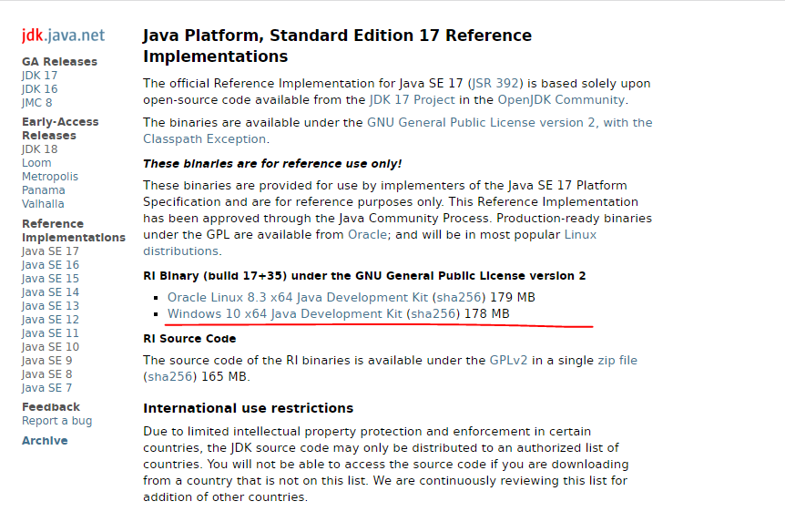The width and height of the screenshot is (785, 532).
Task: Select Java SE 9 reference implementation
Action: (47, 361)
